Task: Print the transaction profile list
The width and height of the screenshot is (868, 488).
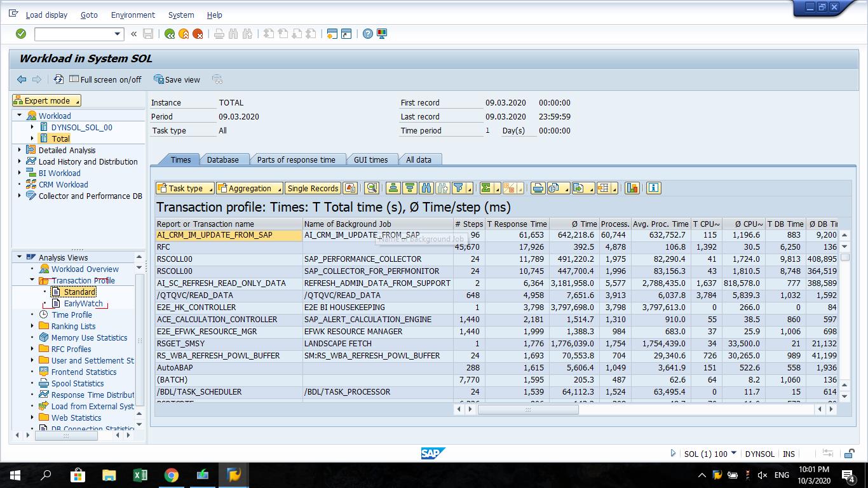Action: [x=537, y=187]
